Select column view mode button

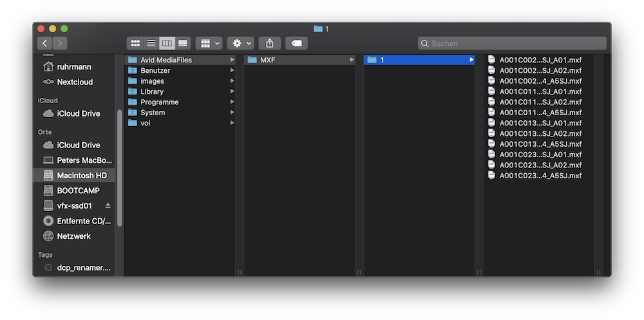(167, 43)
